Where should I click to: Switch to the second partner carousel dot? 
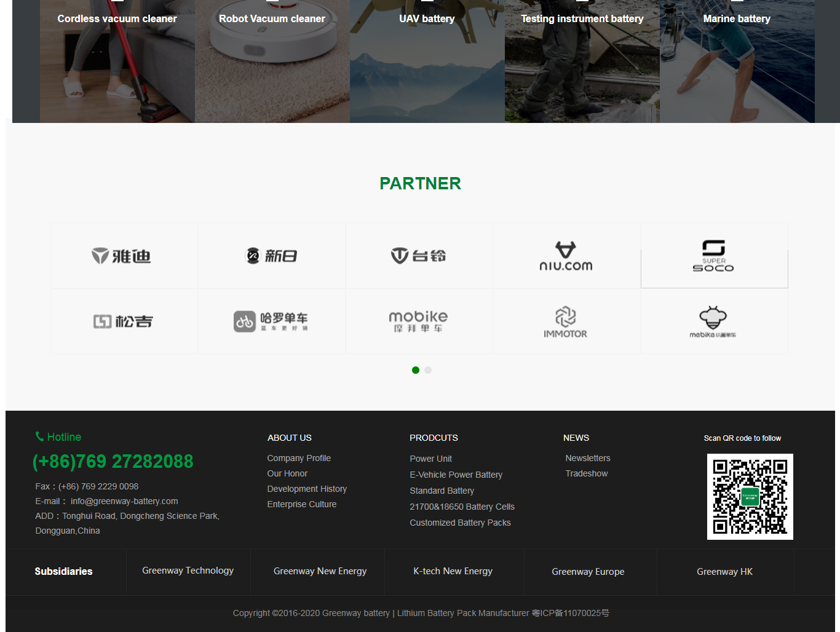428,370
